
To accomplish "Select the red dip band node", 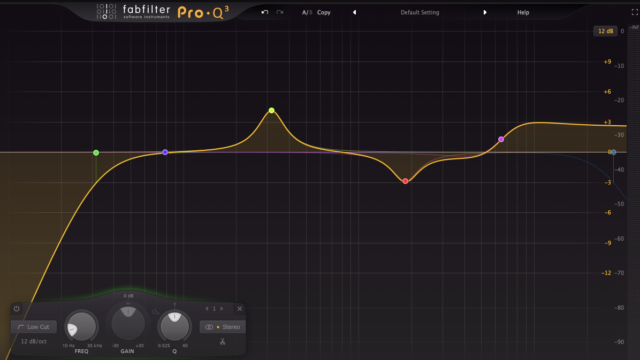I will coord(405,181).
